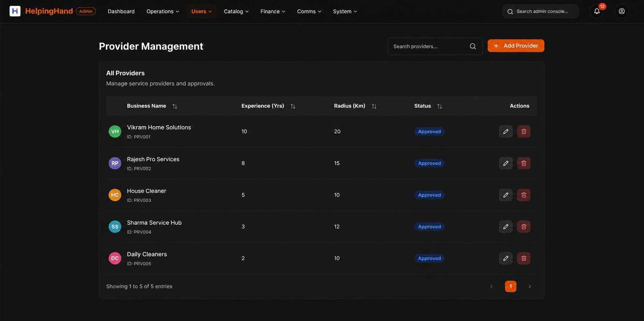644x321 pixels.
Task: Delete Daily Cleaners provider
Action: coord(524,258)
